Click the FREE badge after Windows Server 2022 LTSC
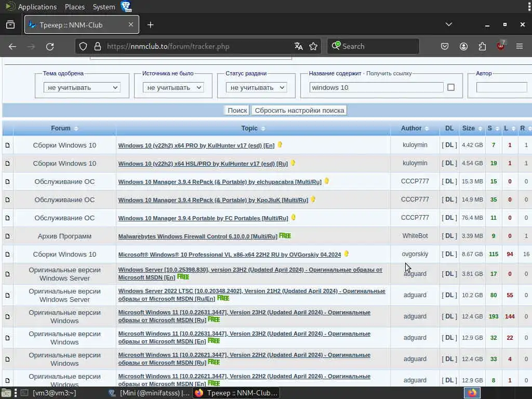The image size is (532, 399). tap(223, 298)
